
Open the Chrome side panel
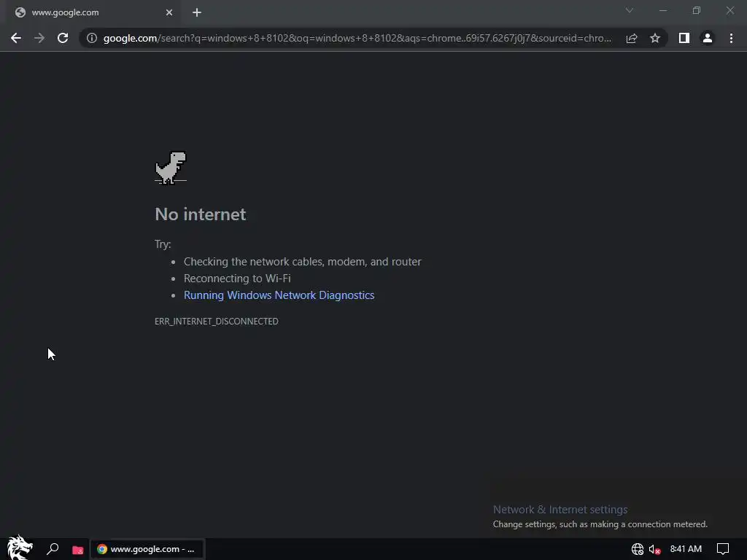[x=684, y=38]
